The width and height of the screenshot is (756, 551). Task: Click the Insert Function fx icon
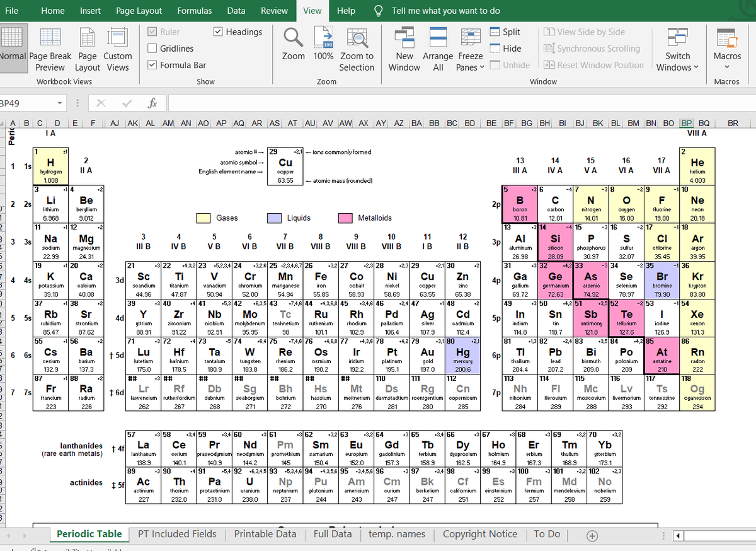[152, 102]
